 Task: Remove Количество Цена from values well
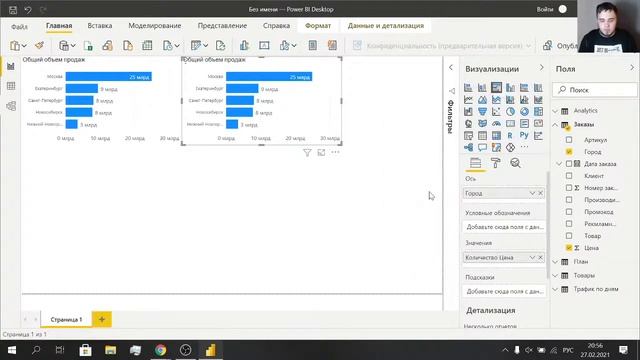(x=540, y=258)
